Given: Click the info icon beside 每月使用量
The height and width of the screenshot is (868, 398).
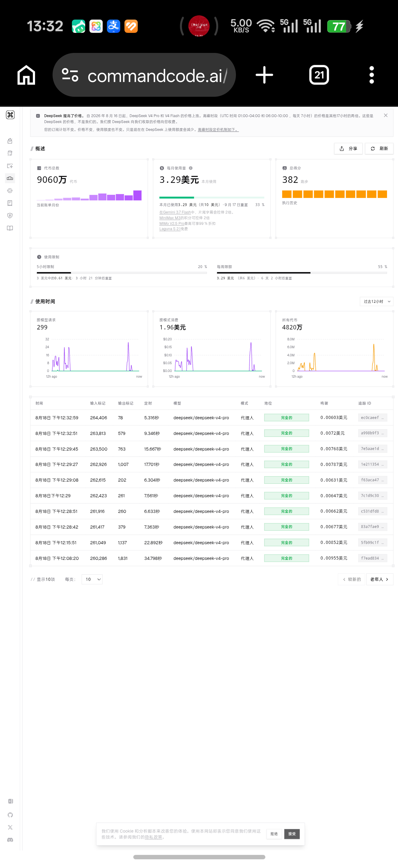Looking at the screenshot, I should (x=191, y=168).
